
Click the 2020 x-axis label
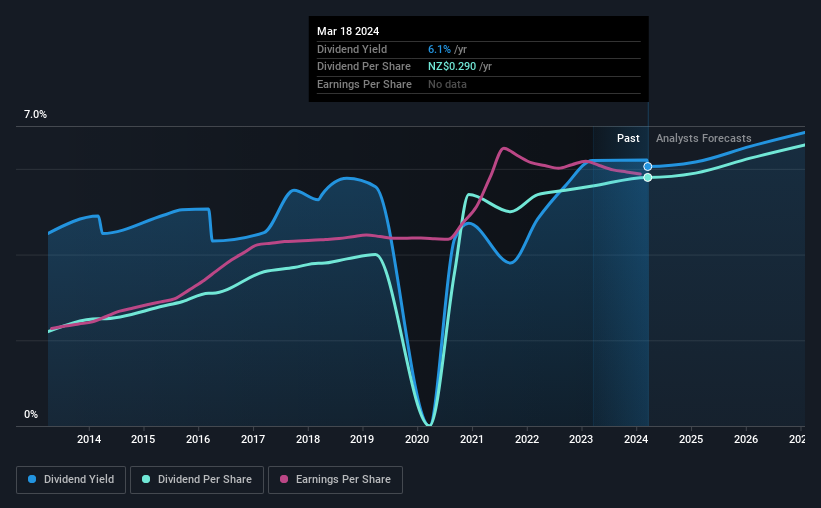click(x=417, y=439)
